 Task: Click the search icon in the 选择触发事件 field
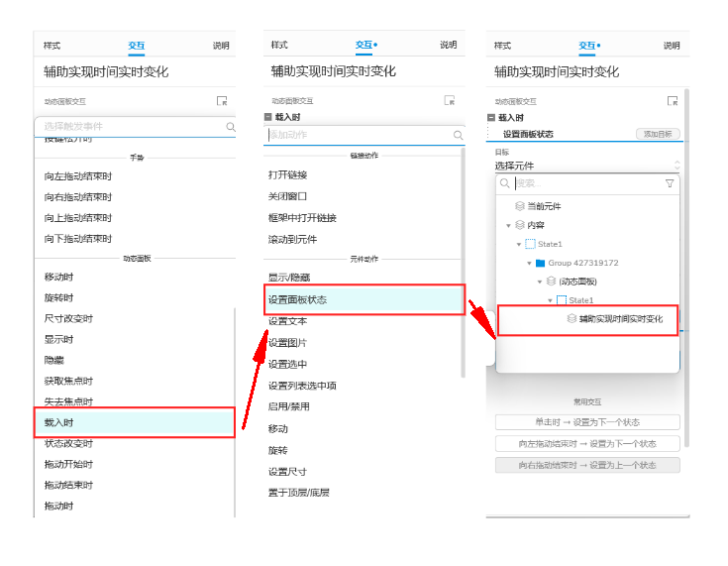[x=231, y=127]
